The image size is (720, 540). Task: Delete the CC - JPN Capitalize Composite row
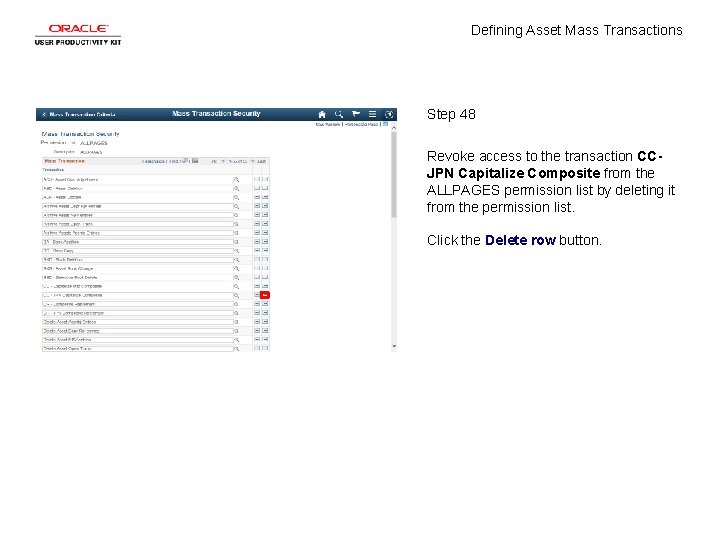[265, 295]
